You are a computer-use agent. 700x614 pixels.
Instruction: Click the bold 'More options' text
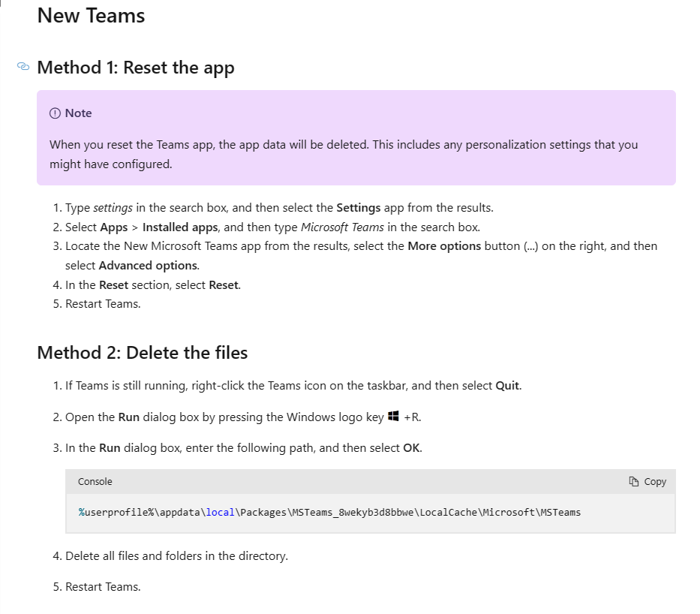click(x=444, y=246)
